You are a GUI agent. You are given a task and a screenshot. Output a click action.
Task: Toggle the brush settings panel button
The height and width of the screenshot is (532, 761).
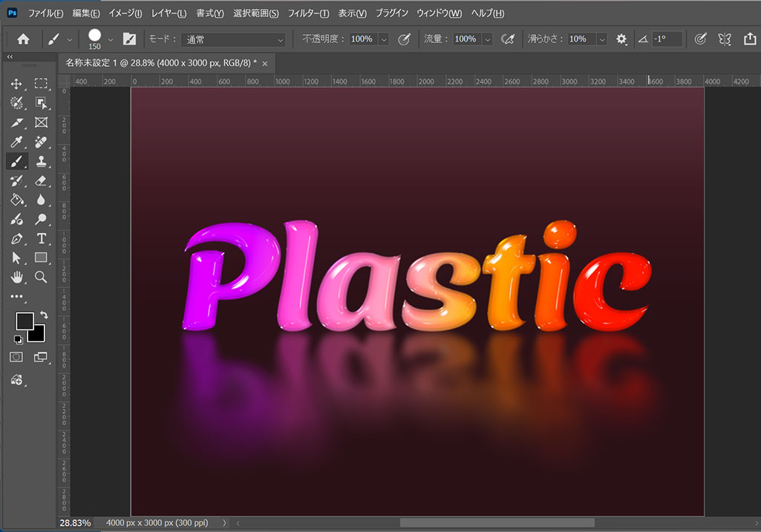pos(129,39)
